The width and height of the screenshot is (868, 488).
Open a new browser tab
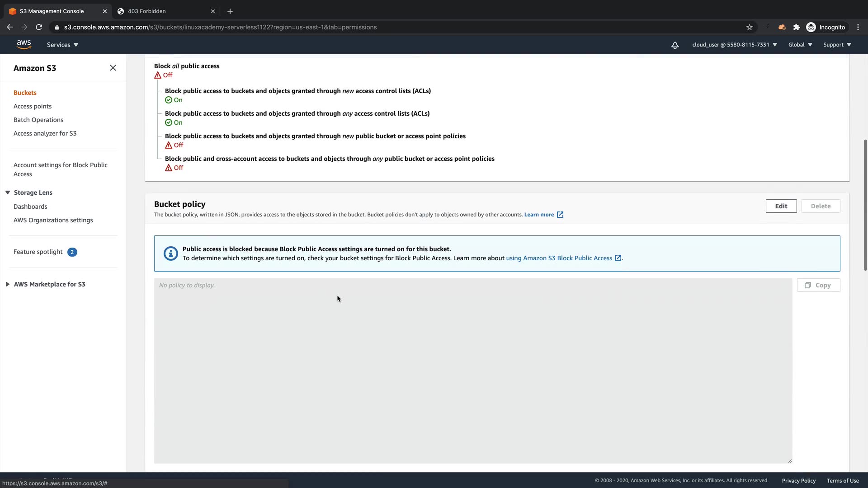(230, 11)
